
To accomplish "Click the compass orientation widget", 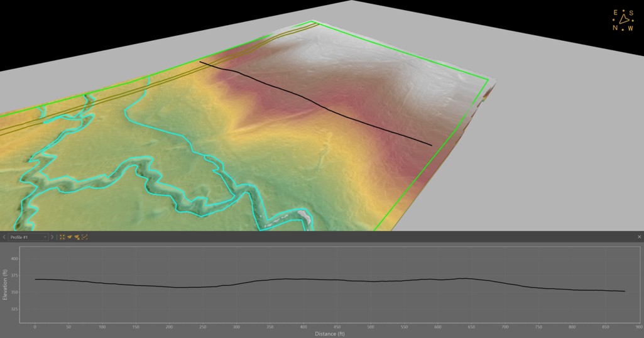I will [x=623, y=20].
